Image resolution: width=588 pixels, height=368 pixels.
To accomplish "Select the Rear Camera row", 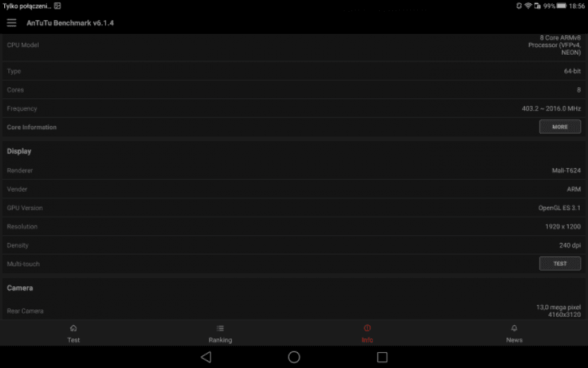I will [x=294, y=311].
